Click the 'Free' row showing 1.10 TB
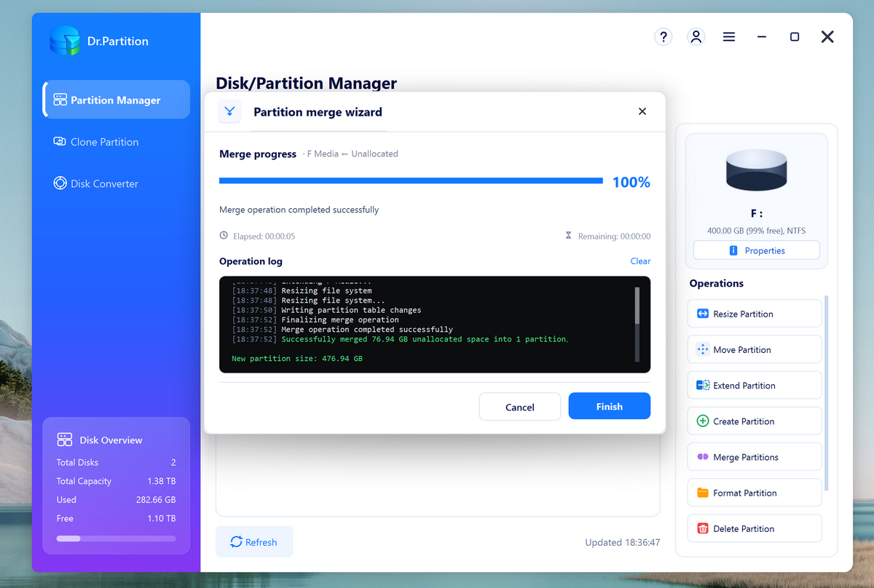The height and width of the screenshot is (588, 874). [x=116, y=518]
